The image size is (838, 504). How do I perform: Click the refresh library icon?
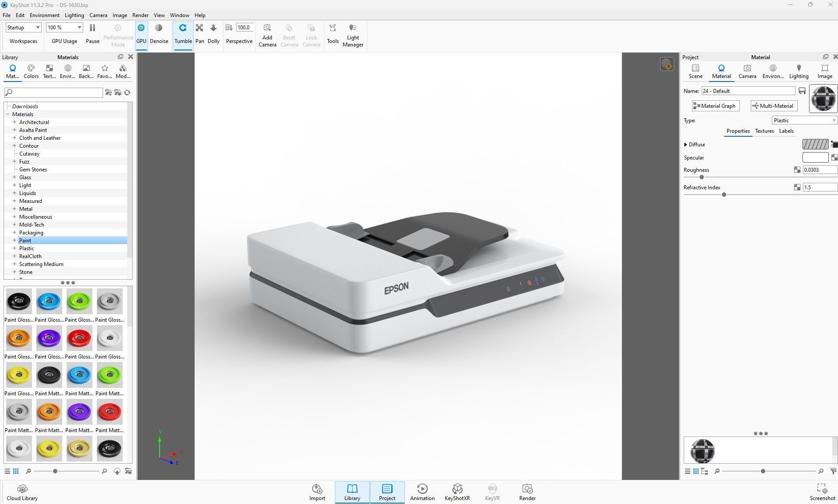[127, 92]
